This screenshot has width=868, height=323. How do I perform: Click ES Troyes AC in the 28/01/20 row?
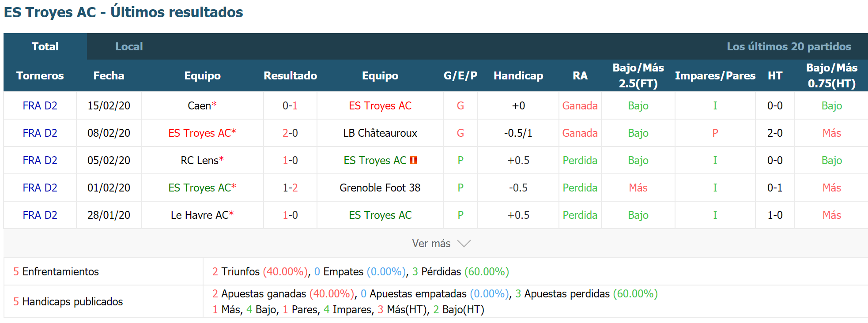point(380,215)
